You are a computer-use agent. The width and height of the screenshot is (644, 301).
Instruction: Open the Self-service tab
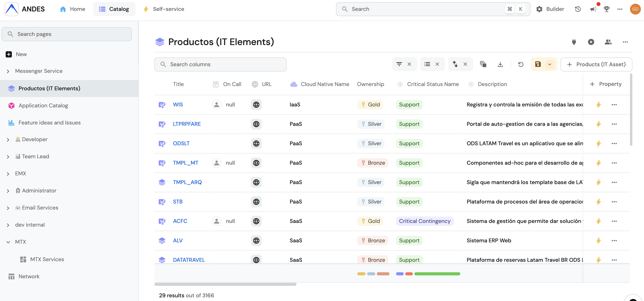click(164, 9)
